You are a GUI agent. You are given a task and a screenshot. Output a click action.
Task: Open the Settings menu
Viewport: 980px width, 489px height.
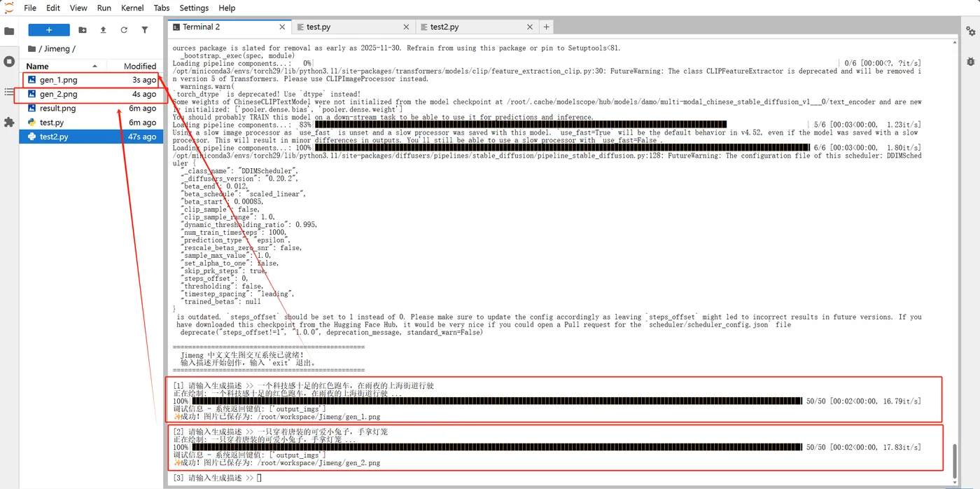194,8
